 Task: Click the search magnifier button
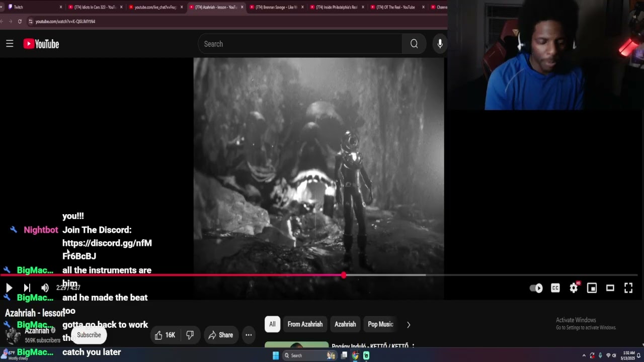[x=414, y=44]
